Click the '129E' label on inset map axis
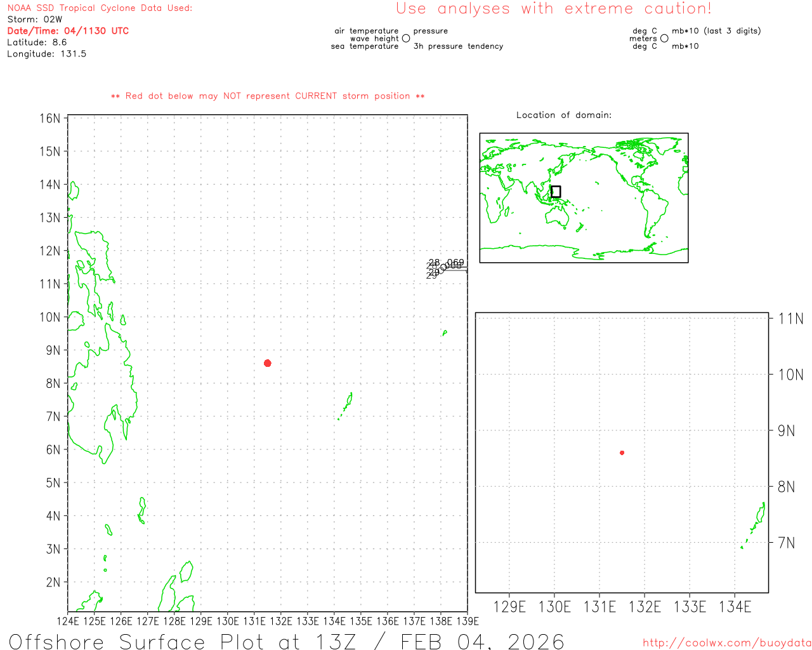The height and width of the screenshot is (650, 812). click(x=509, y=607)
